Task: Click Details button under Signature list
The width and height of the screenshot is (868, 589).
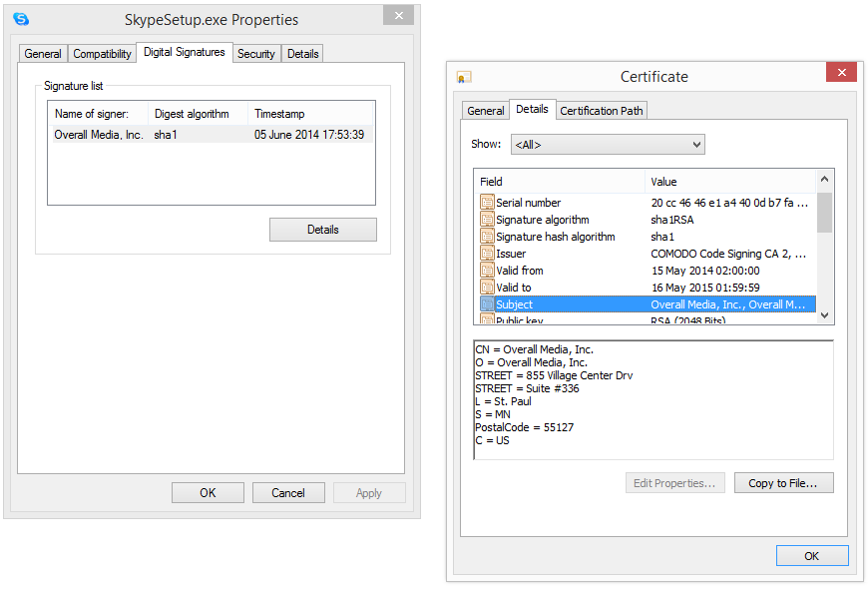Action: pyautogui.click(x=322, y=230)
